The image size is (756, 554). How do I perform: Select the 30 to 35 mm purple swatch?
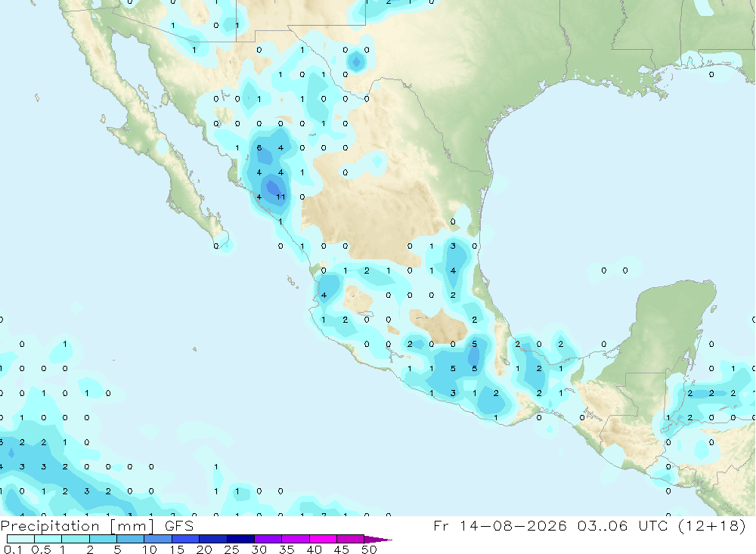[x=268, y=539]
